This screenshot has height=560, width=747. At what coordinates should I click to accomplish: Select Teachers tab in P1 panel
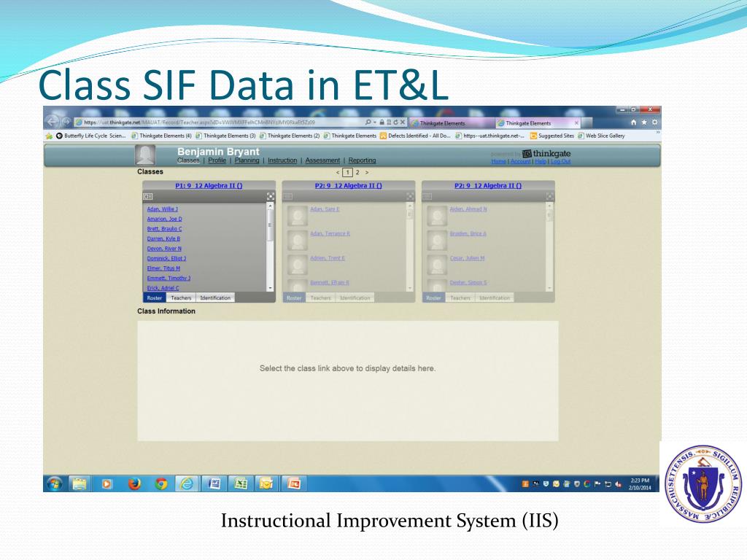[x=181, y=297]
